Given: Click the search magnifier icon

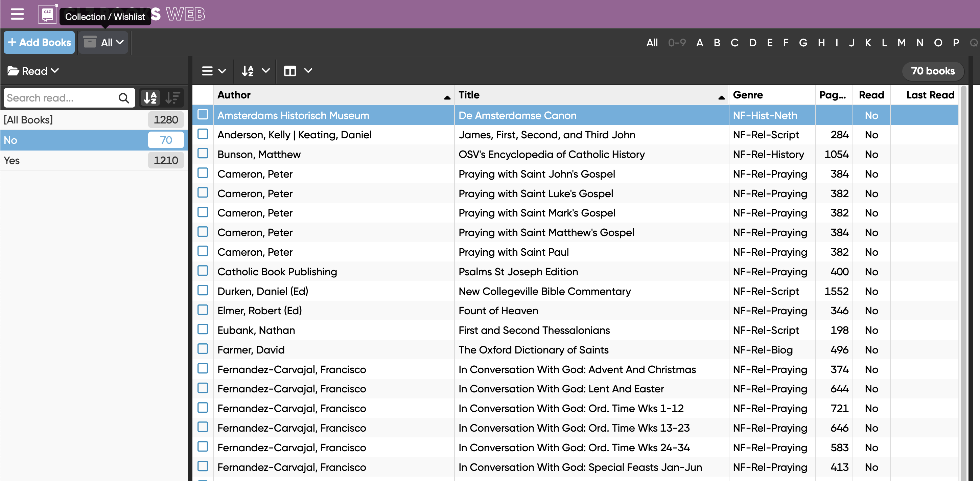Looking at the screenshot, I should click(x=124, y=98).
